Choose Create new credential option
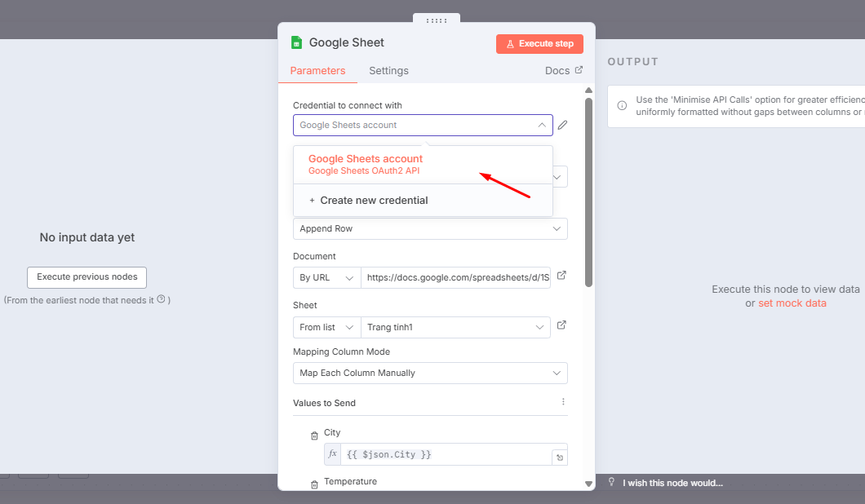The image size is (865, 504). pos(424,200)
